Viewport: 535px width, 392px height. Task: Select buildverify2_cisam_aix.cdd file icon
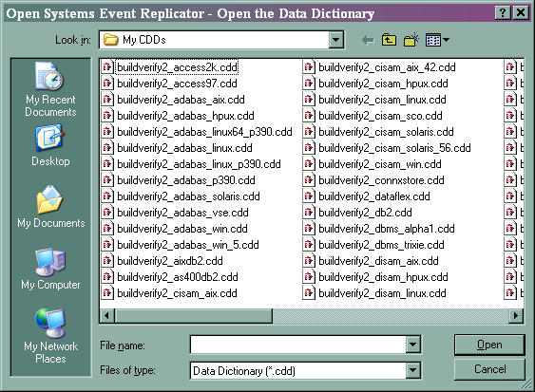click(107, 293)
